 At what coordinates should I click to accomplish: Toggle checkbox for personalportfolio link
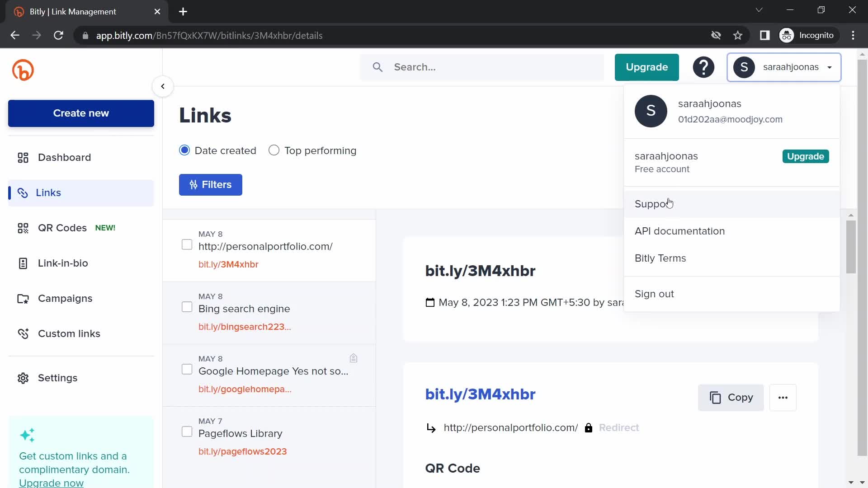[x=187, y=244]
